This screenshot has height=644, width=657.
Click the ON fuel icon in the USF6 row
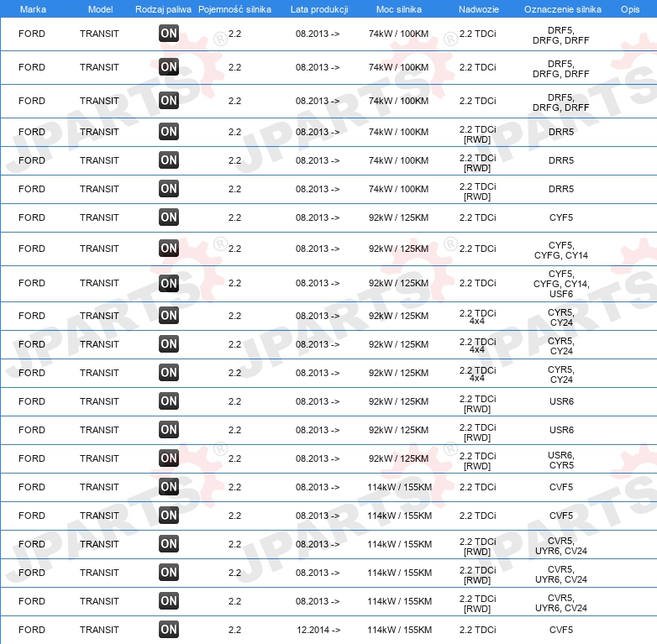pos(169,283)
